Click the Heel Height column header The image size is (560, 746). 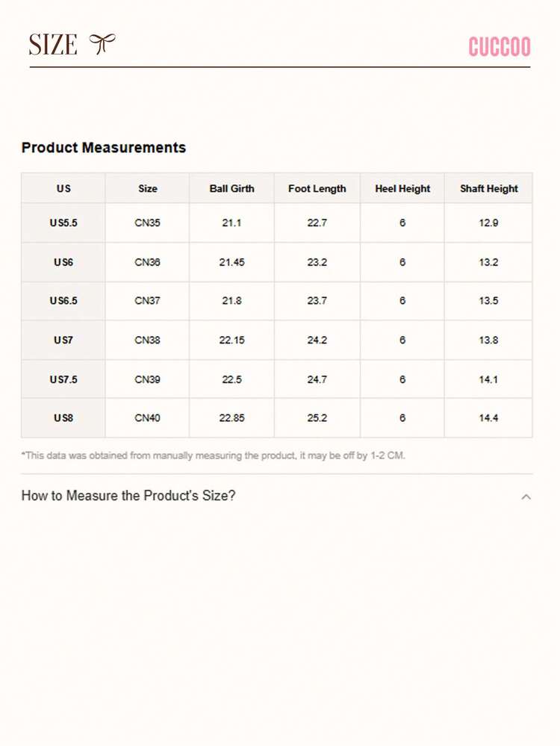pyautogui.click(x=402, y=188)
